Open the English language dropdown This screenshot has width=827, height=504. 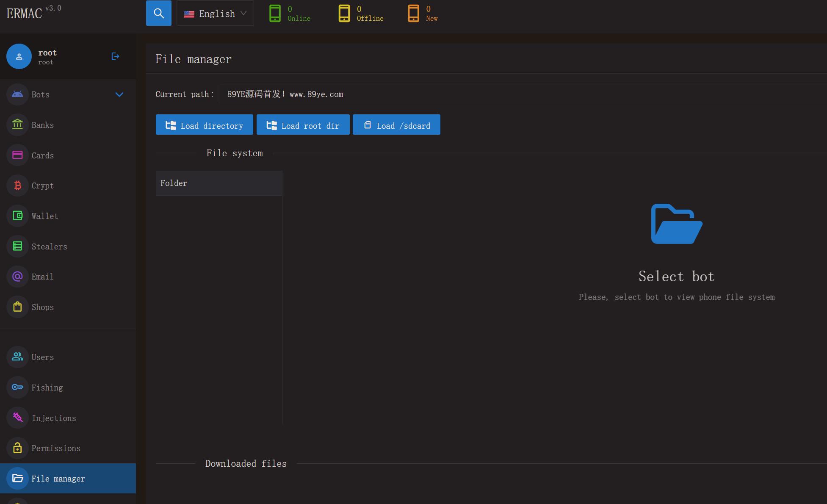[x=215, y=13]
